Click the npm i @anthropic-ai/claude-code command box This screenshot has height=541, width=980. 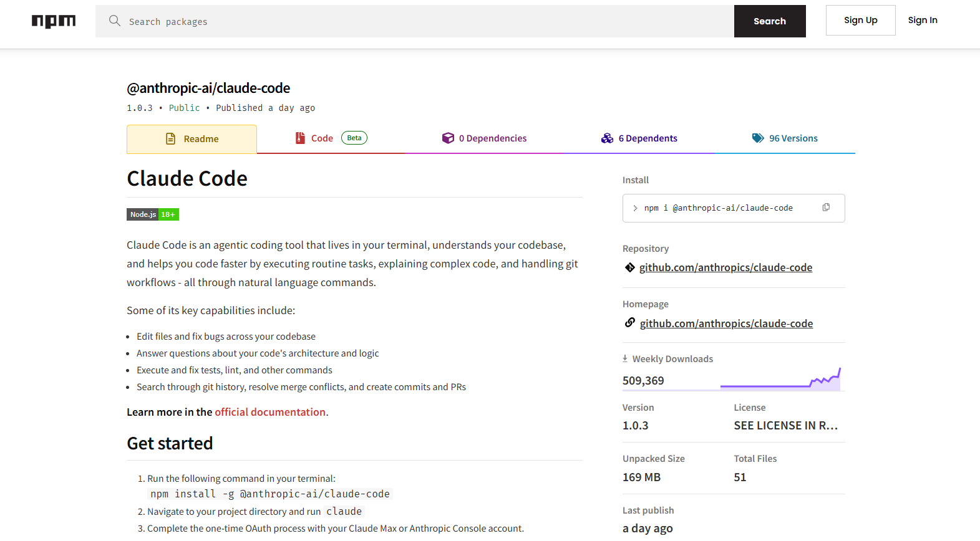[x=734, y=208]
